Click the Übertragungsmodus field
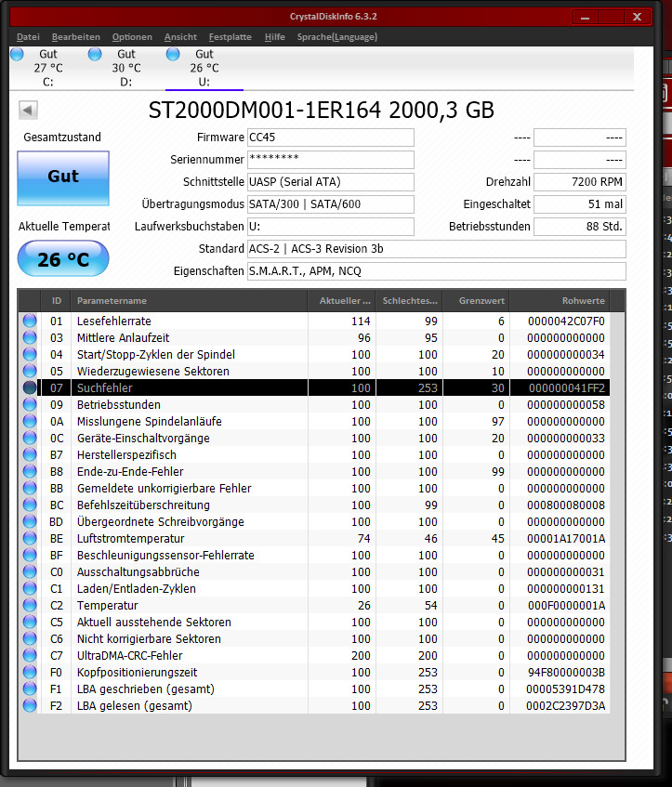This screenshot has height=787, width=672. (331, 204)
